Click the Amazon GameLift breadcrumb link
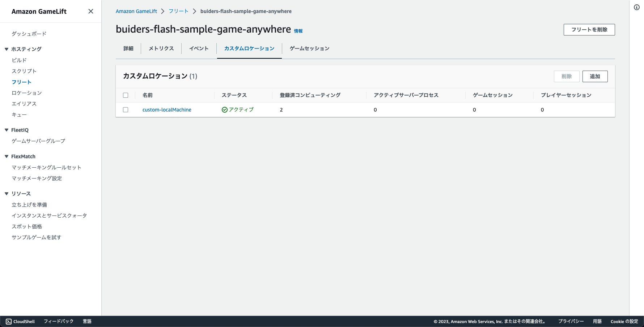This screenshot has height=327, width=644. point(136,11)
